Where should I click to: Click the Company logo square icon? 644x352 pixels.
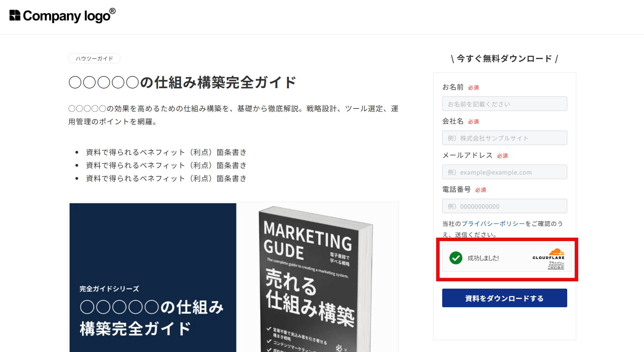(15, 15)
